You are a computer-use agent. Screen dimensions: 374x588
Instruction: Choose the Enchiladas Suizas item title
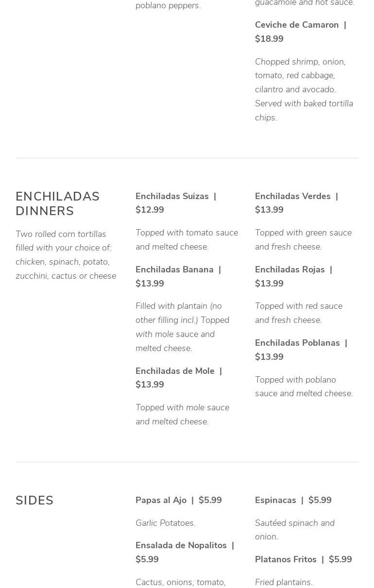172,197
